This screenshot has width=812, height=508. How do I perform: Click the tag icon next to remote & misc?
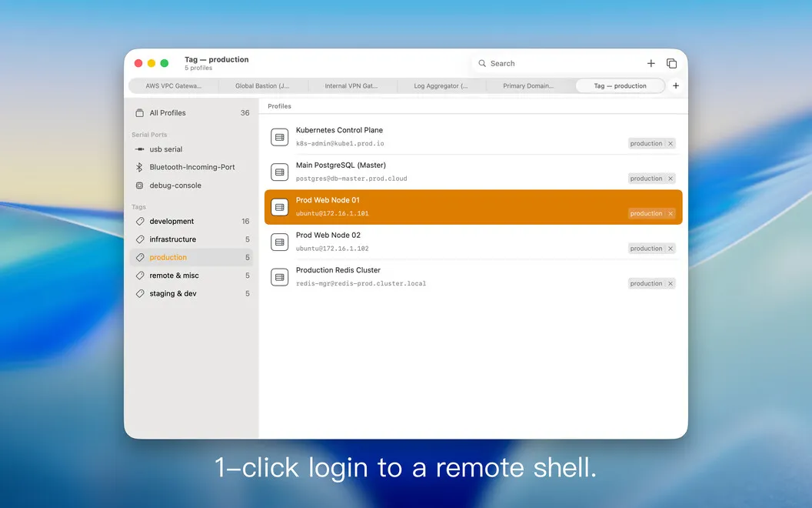tap(140, 276)
